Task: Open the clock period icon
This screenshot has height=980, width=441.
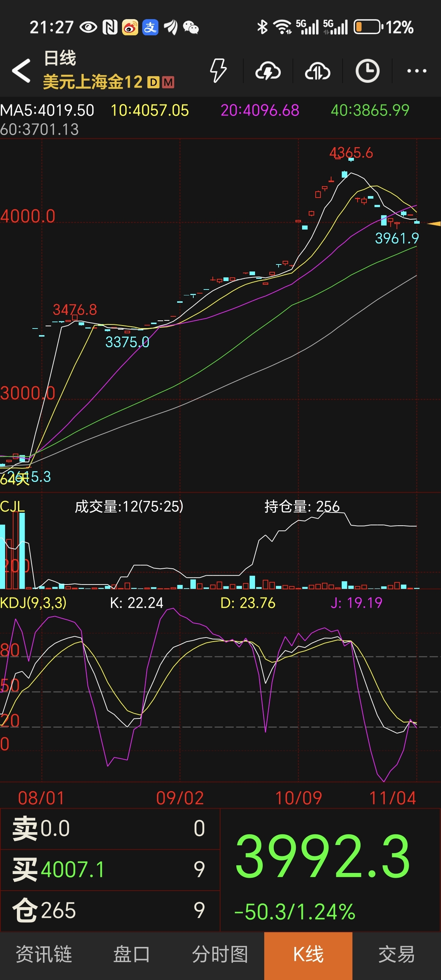Action: click(x=367, y=71)
